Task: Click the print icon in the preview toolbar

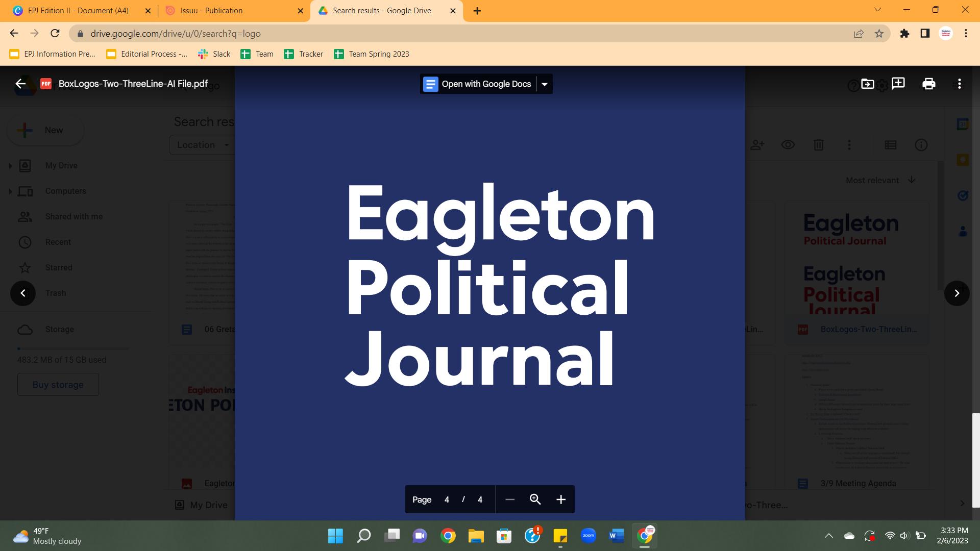Action: [928, 84]
